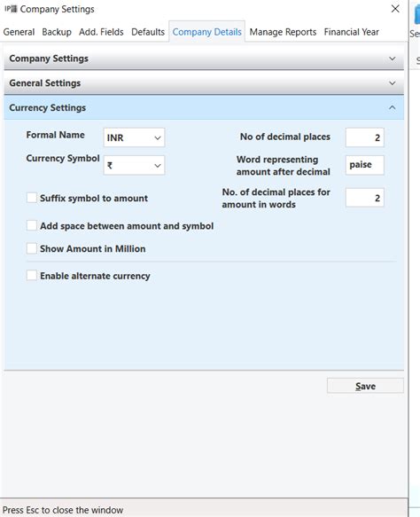This screenshot has width=420, height=517.
Task: Click the Formal Name label
Action: point(55,135)
